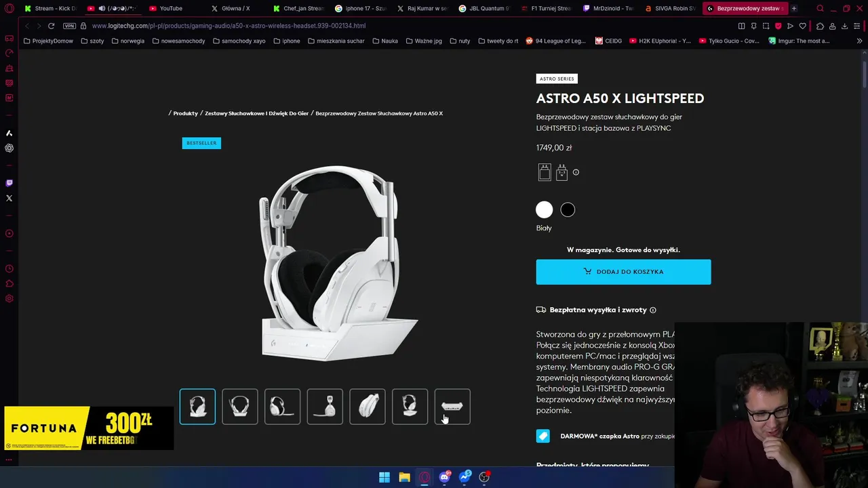The image size is (868, 488).
Task: Open the ProjektyDomow bookmark folder
Action: [x=48, y=41]
